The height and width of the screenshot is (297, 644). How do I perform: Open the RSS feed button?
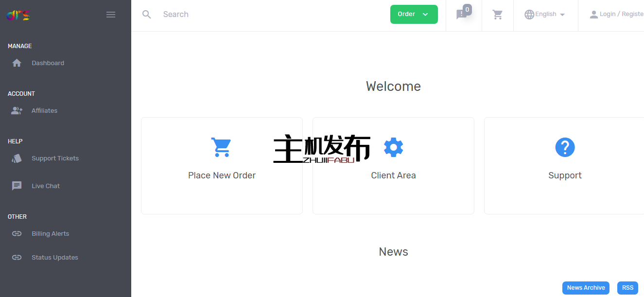point(627,288)
